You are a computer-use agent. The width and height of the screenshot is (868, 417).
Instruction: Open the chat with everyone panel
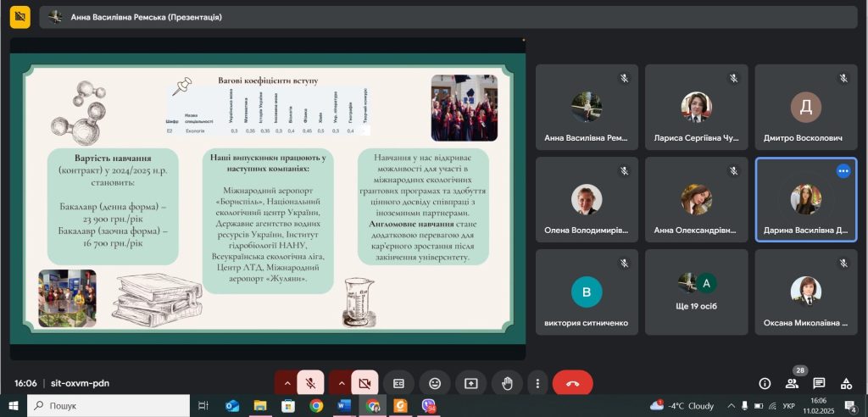pyautogui.click(x=819, y=383)
